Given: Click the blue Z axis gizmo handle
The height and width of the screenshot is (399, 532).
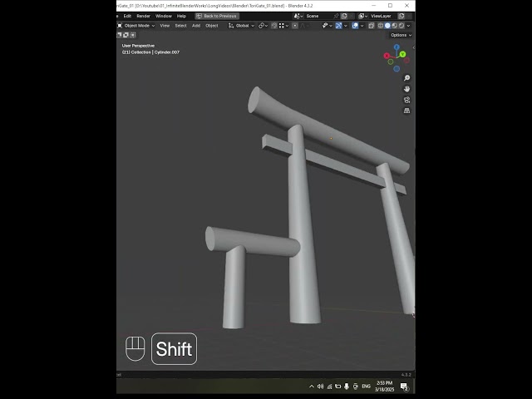Looking at the screenshot, I should pyautogui.click(x=397, y=47).
